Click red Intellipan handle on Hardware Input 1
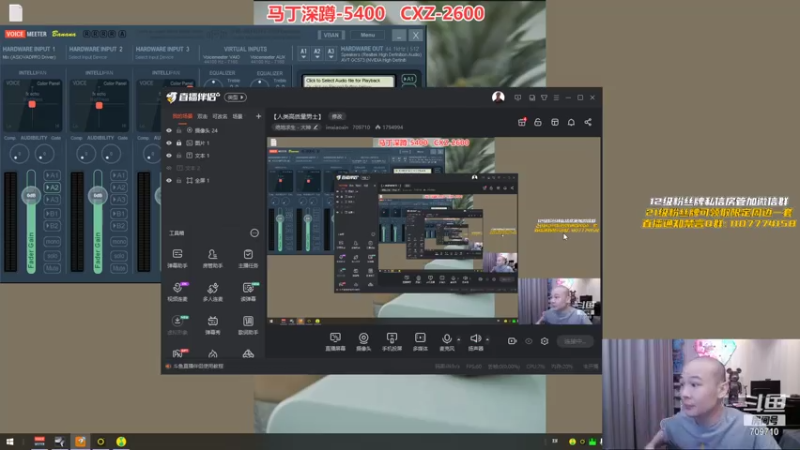This screenshot has width=800, height=450. coord(32,104)
